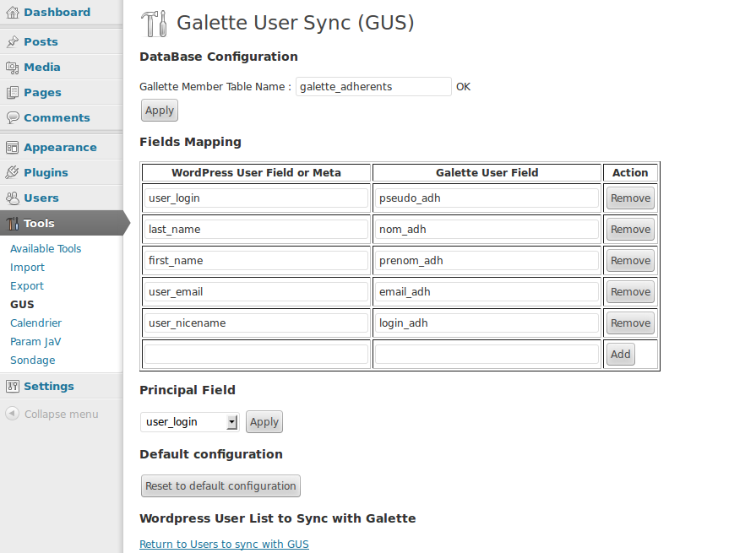
Task: Apply the database table name
Action: [x=160, y=111]
